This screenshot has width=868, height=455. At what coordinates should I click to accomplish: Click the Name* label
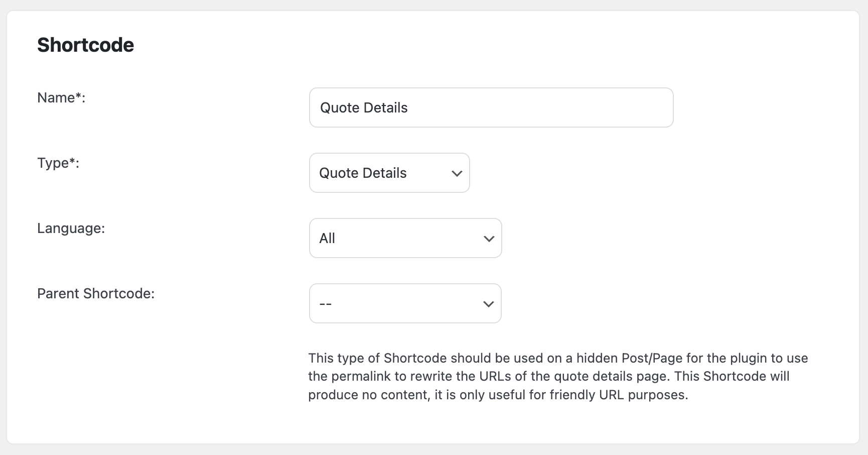coord(61,97)
